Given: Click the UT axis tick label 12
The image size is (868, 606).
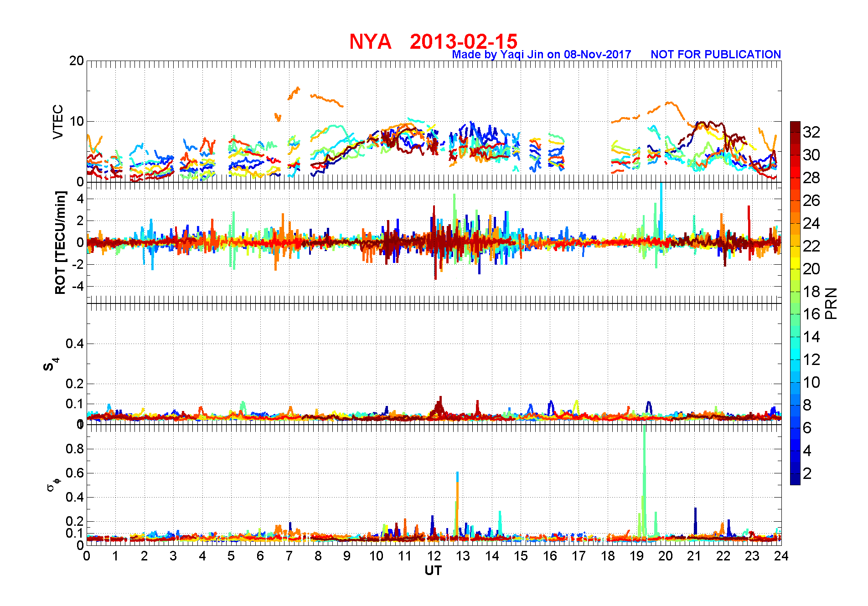Looking at the screenshot, I should (434, 556).
